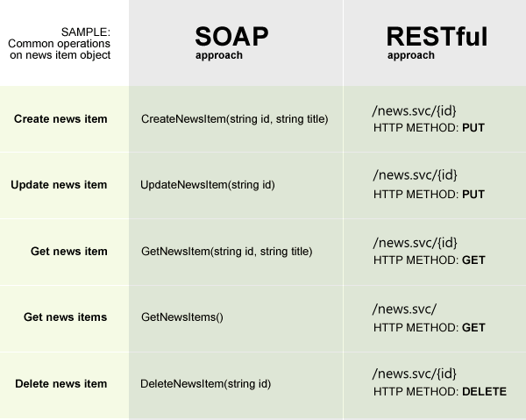
Task: Select the HTTP METHOD: DELETE text
Action: pyautogui.click(x=439, y=392)
